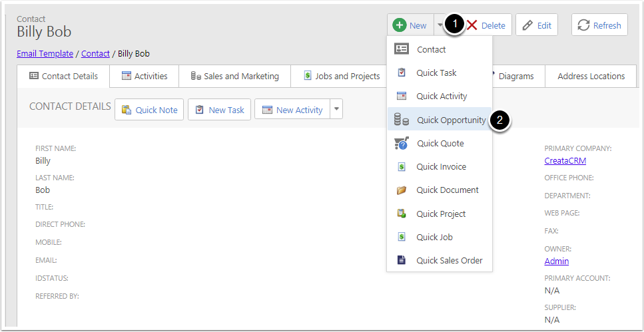
Task: Click the Quick Task clipboard icon
Action: pyautogui.click(x=401, y=73)
